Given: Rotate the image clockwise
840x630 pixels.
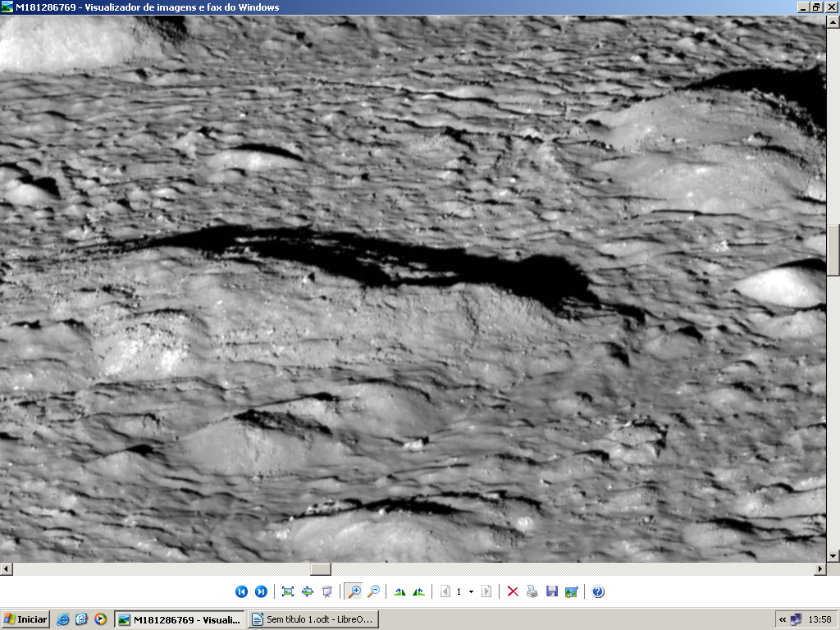Looking at the screenshot, I should point(399,591).
